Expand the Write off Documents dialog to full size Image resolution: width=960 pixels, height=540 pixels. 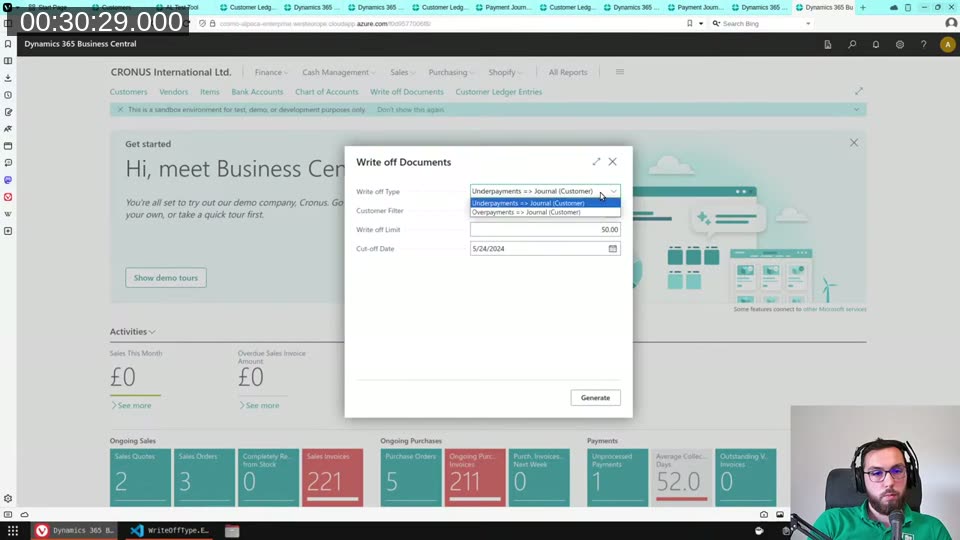coord(596,162)
